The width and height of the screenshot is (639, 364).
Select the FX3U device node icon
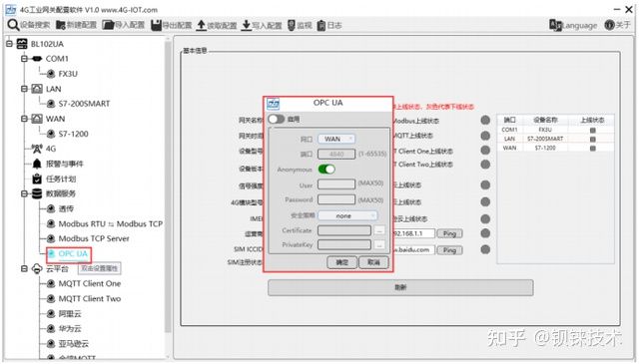tap(51, 74)
